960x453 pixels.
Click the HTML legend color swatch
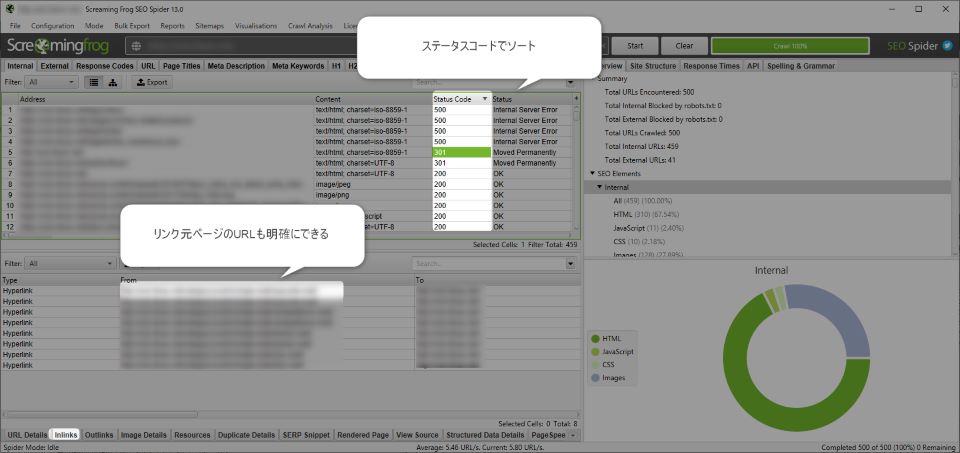[595, 339]
